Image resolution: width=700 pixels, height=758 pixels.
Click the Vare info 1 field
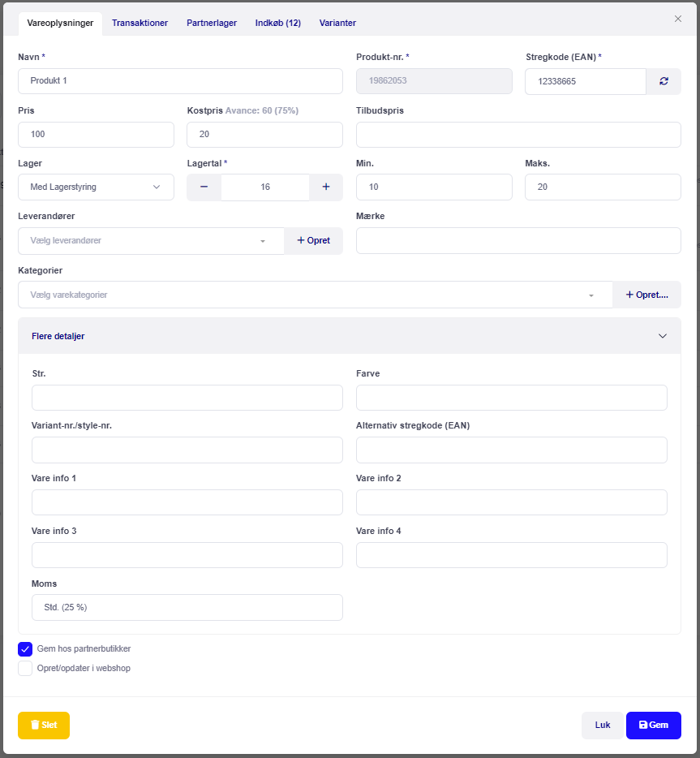tap(187, 502)
